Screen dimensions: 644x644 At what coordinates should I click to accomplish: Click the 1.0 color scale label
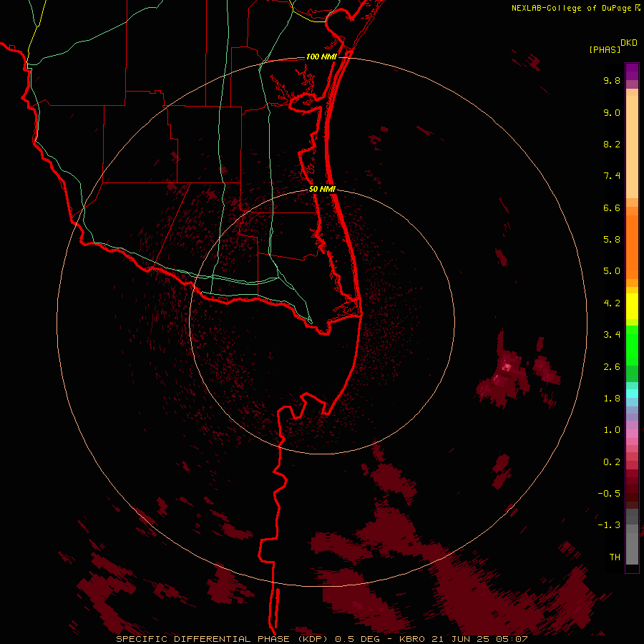(x=612, y=430)
